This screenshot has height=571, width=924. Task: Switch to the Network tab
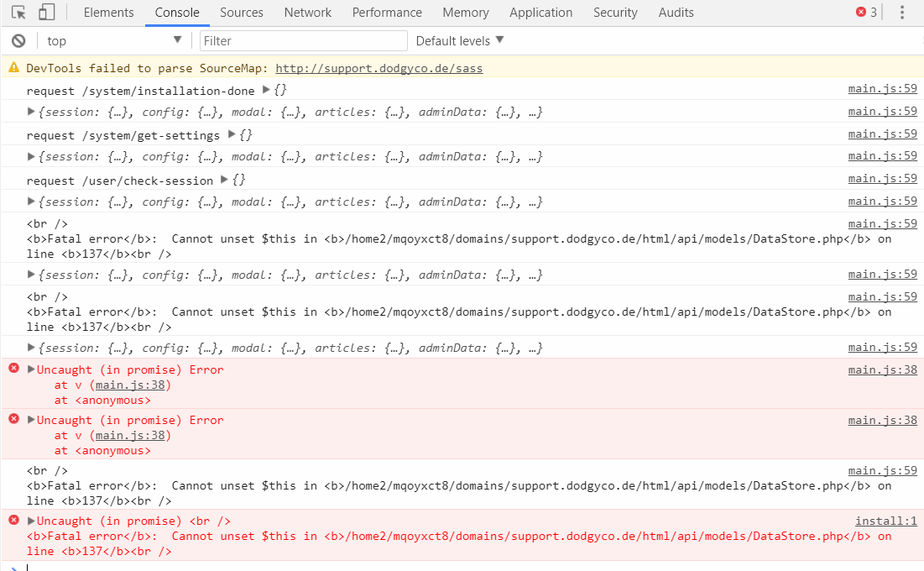click(x=307, y=12)
